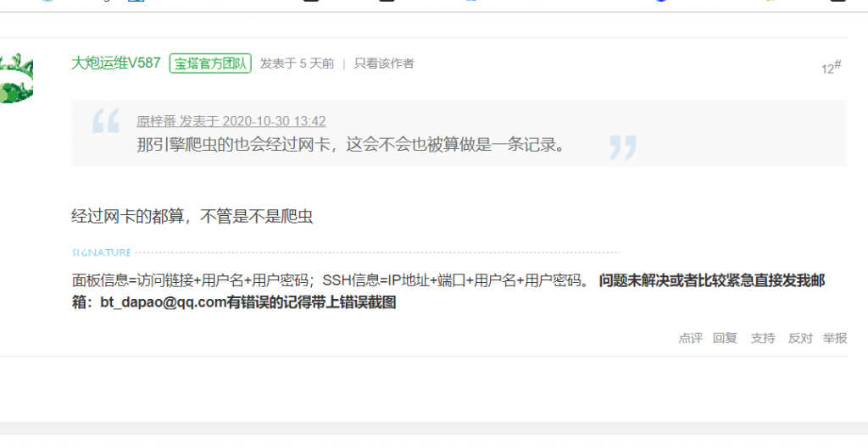Jump to quoted post by 原梓番
The width and height of the screenshot is (868, 448).
pos(231,121)
